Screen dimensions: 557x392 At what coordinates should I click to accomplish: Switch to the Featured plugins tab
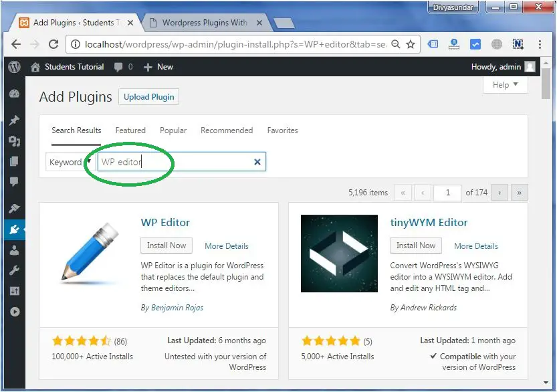tap(130, 130)
